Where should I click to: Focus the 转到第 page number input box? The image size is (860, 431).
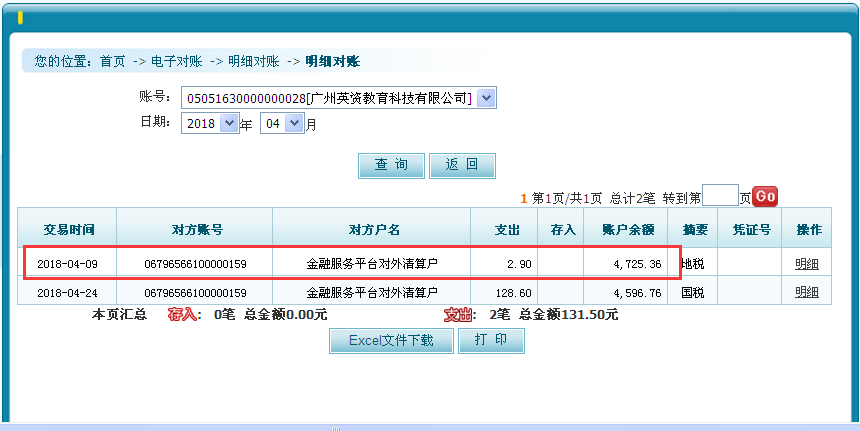pyautogui.click(x=720, y=196)
